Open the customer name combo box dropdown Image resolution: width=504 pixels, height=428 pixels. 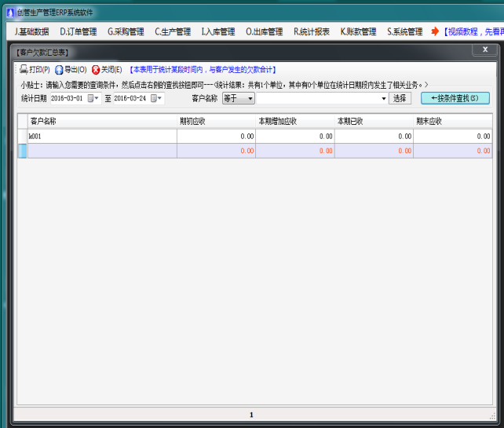pos(384,99)
